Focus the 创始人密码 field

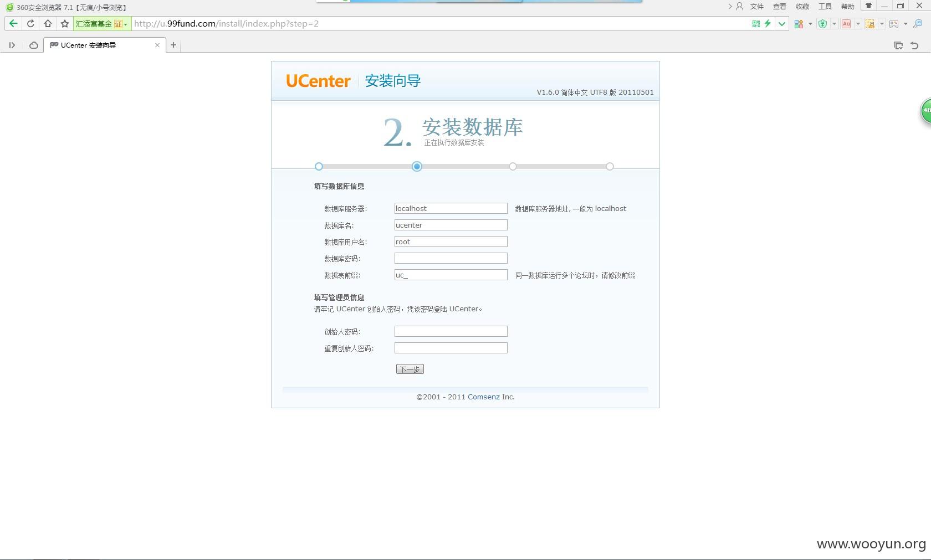(451, 331)
